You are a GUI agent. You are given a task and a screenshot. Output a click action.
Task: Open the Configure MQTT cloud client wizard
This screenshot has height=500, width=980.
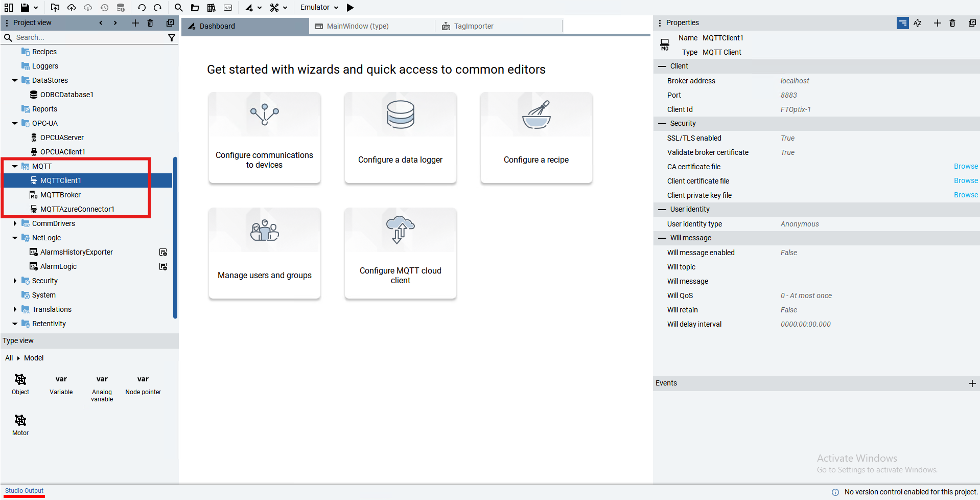[x=400, y=253]
